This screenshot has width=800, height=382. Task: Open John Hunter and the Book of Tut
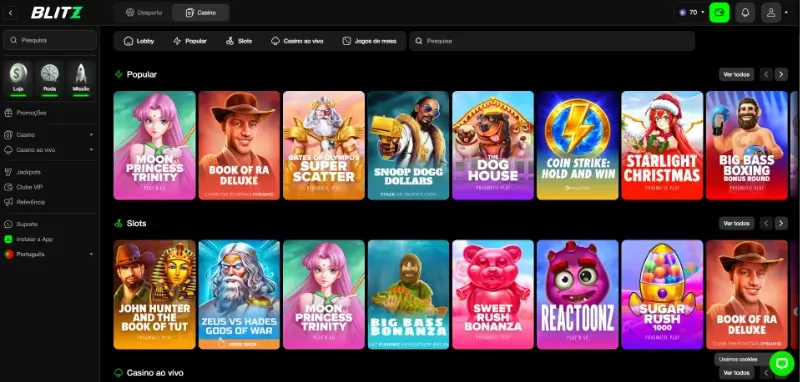point(155,295)
